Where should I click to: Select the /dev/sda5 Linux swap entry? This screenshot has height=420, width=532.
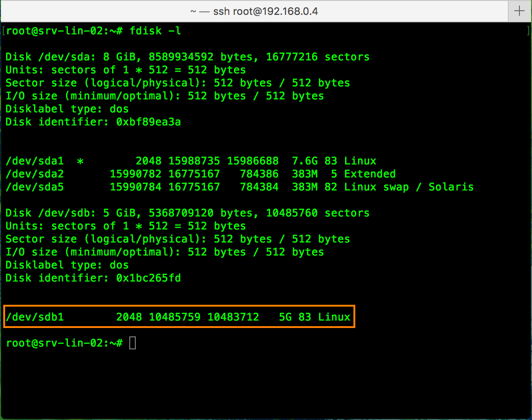tap(233, 187)
